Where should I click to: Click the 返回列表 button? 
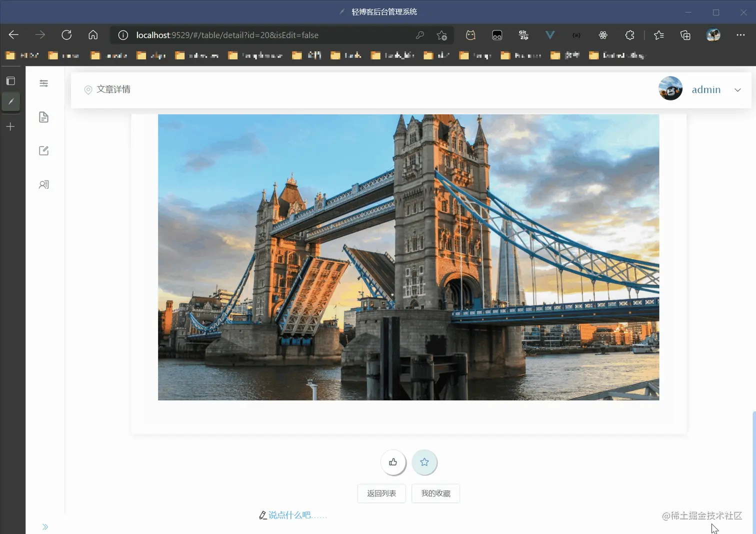coord(381,493)
